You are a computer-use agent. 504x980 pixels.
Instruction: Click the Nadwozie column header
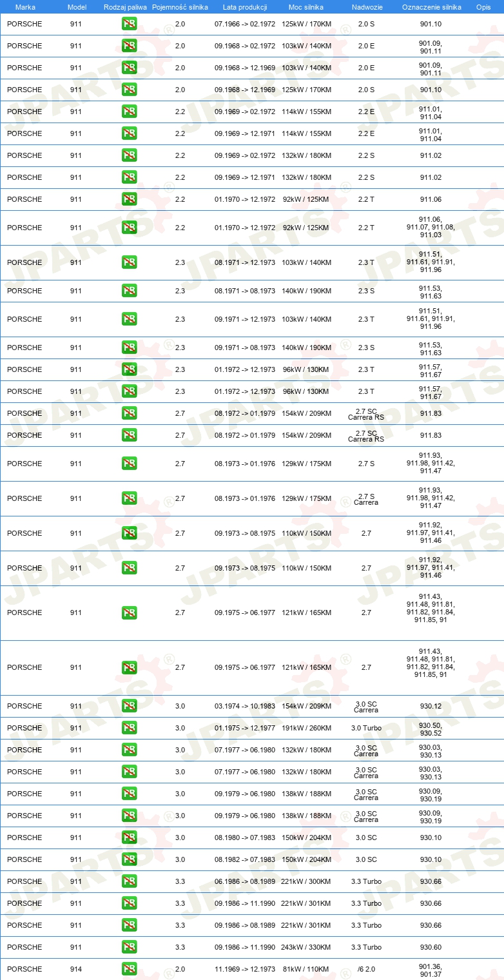click(366, 7)
